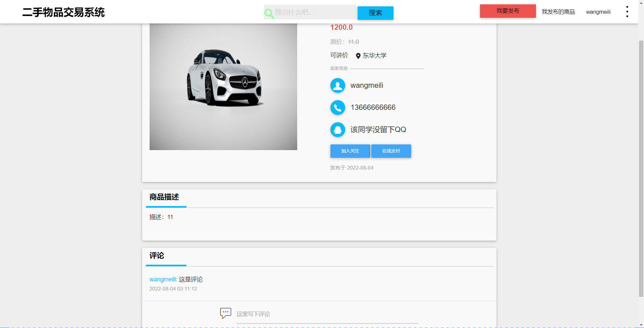
Task: Click the red 我要发布 button
Action: click(507, 11)
